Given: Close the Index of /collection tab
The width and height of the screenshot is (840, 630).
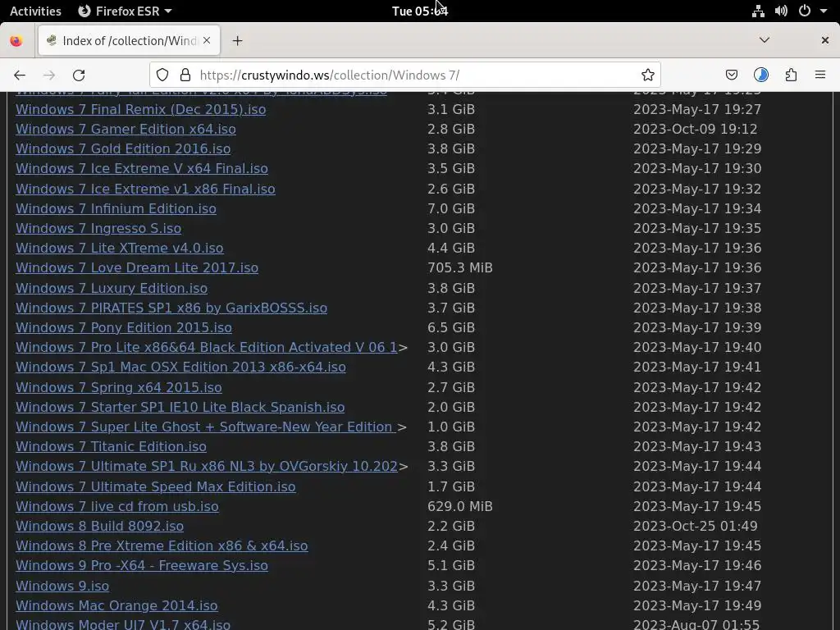Looking at the screenshot, I should 207,41.
